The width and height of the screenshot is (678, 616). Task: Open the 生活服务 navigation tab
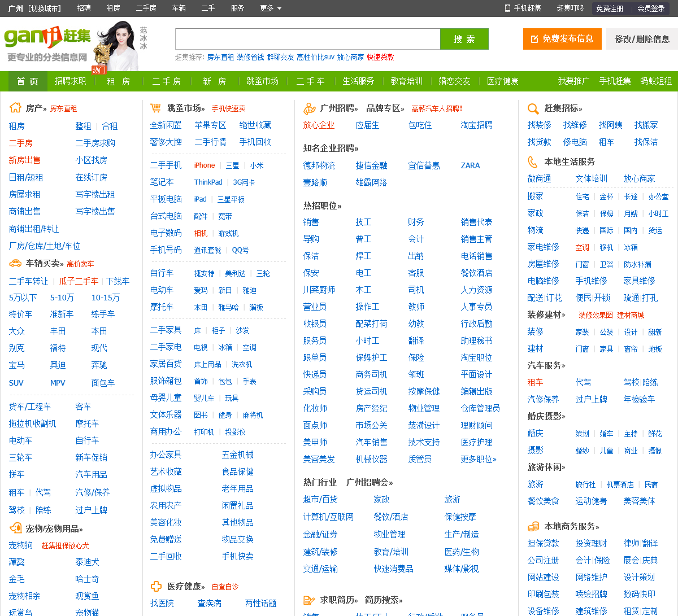click(359, 81)
